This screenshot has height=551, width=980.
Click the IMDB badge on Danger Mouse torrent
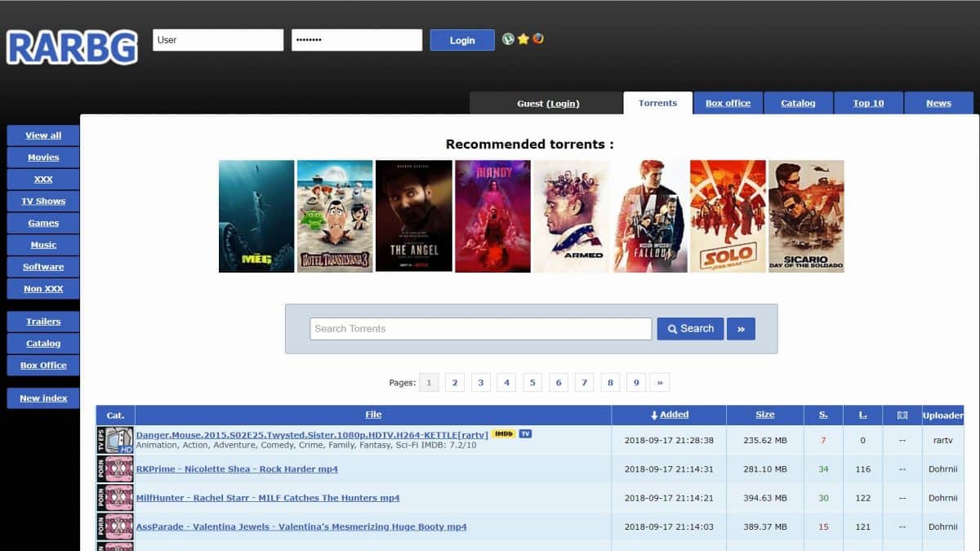click(503, 433)
